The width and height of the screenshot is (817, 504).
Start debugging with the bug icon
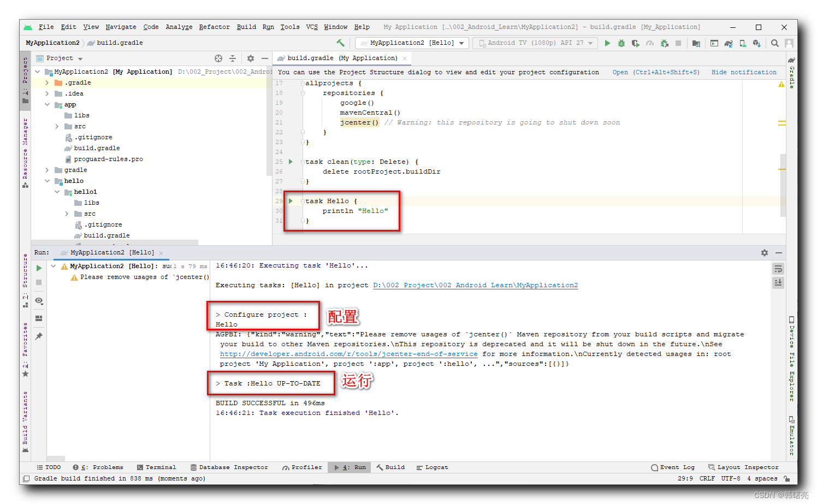tap(621, 43)
